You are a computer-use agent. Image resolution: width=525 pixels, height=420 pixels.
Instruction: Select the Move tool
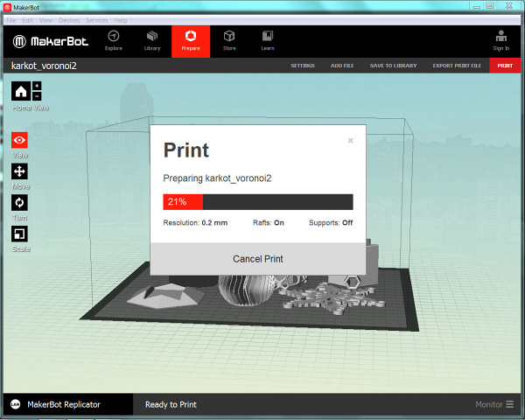[x=19, y=171]
